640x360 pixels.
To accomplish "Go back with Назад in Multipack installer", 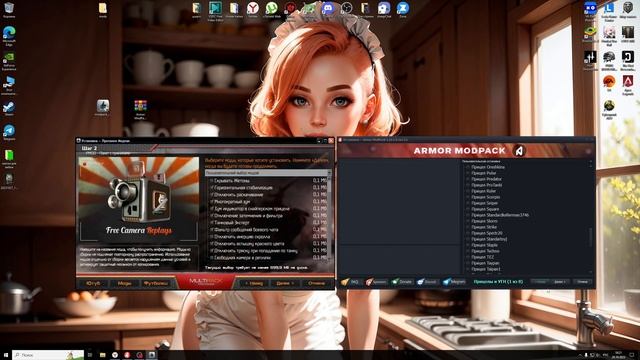I will click(x=254, y=283).
